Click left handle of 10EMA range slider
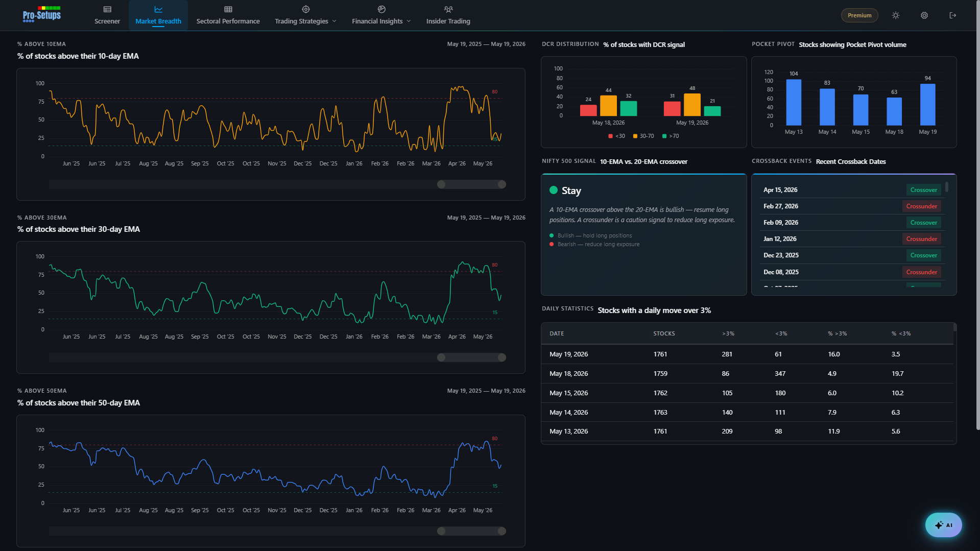980x551 pixels. [441, 184]
